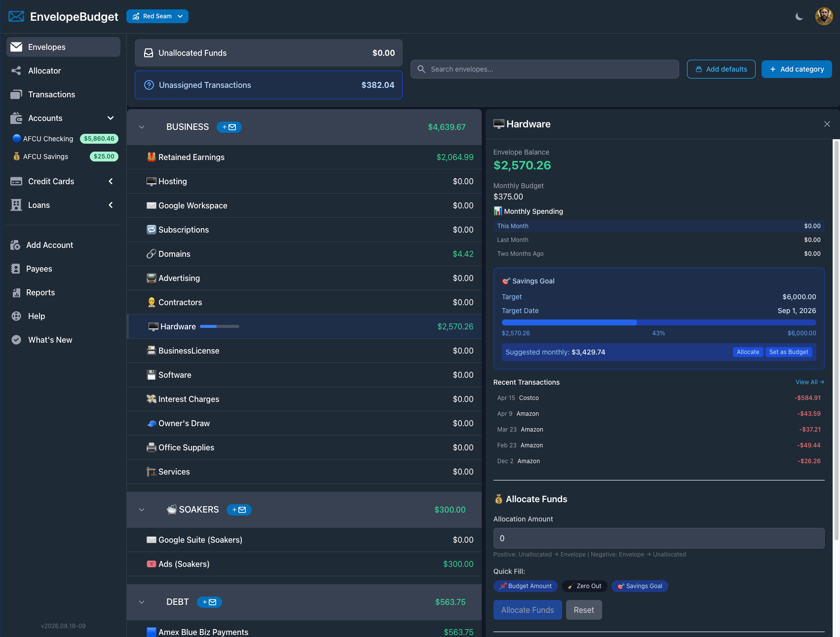Toggle dark mode with the moon icon
The width and height of the screenshot is (840, 637).
(x=799, y=16)
